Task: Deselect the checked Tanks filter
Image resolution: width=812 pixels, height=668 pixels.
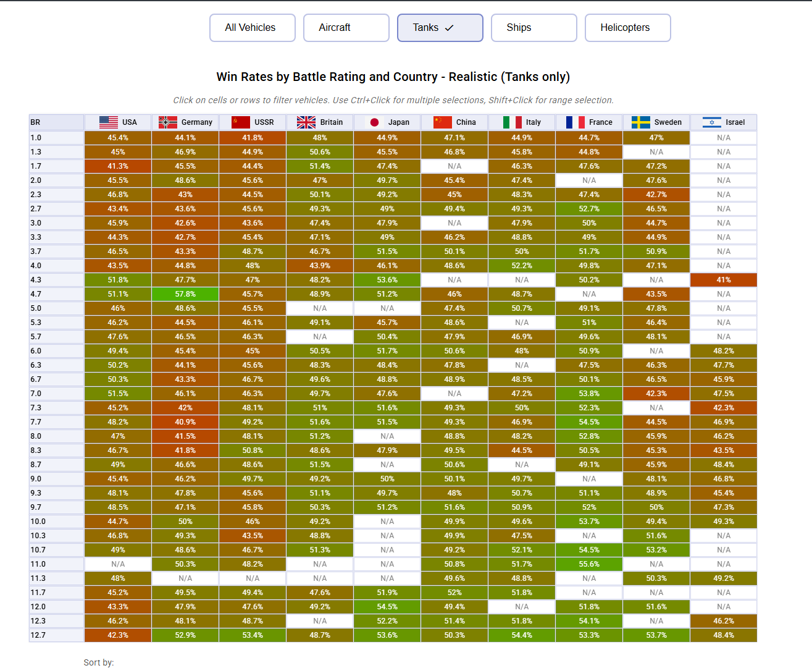Action: [440, 28]
